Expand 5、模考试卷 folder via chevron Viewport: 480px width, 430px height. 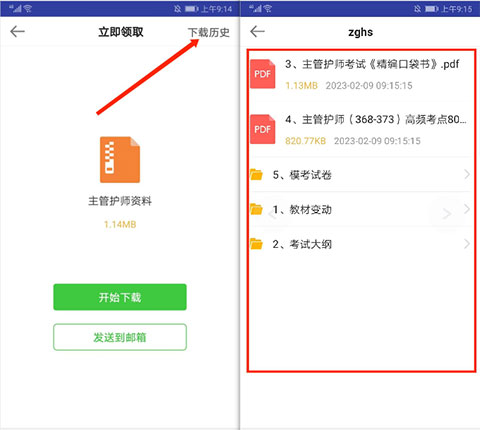coord(467,174)
